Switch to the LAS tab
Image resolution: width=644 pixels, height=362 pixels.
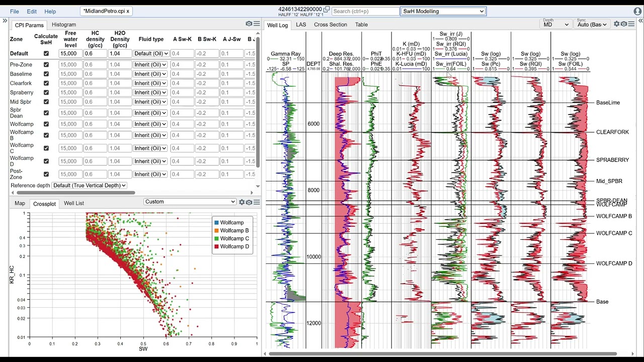point(301,25)
